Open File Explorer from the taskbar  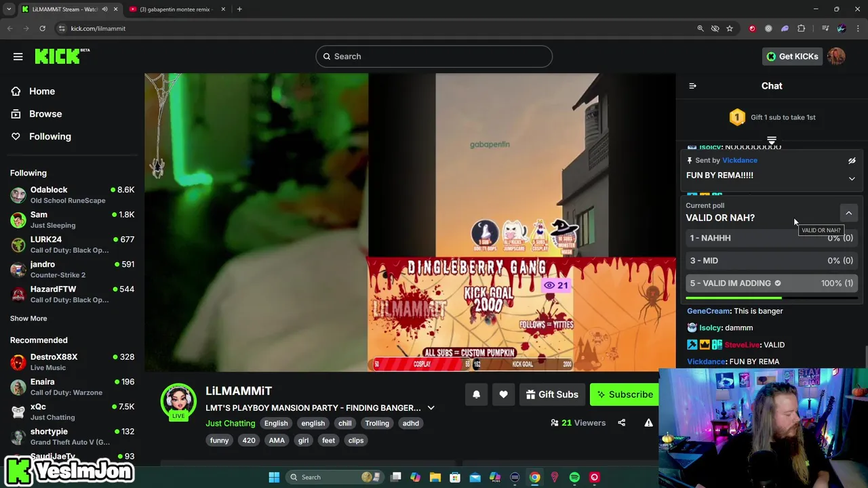tap(435, 477)
